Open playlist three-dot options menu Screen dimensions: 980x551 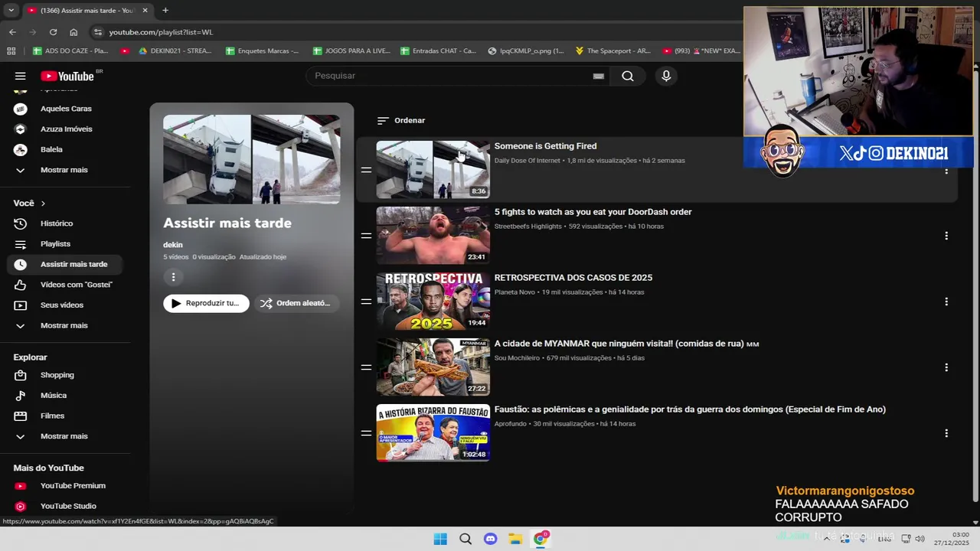(x=173, y=277)
